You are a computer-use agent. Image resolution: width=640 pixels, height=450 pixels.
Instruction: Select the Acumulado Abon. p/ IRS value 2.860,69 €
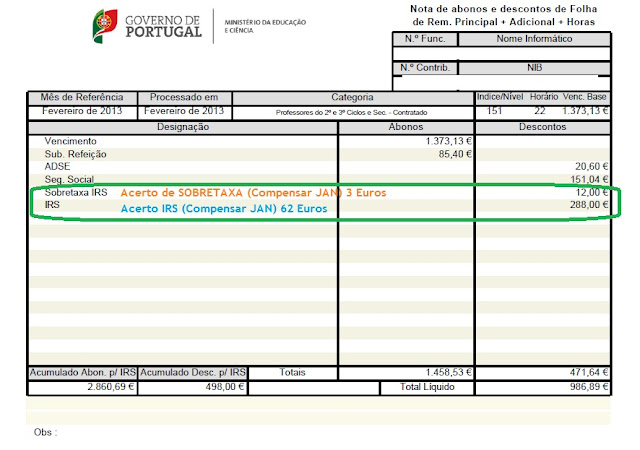(x=111, y=387)
